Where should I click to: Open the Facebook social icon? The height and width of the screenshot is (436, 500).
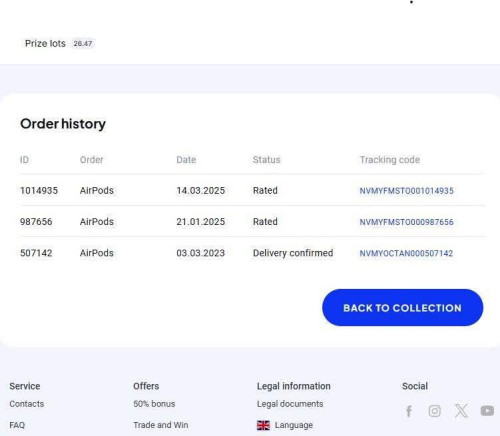(x=409, y=411)
